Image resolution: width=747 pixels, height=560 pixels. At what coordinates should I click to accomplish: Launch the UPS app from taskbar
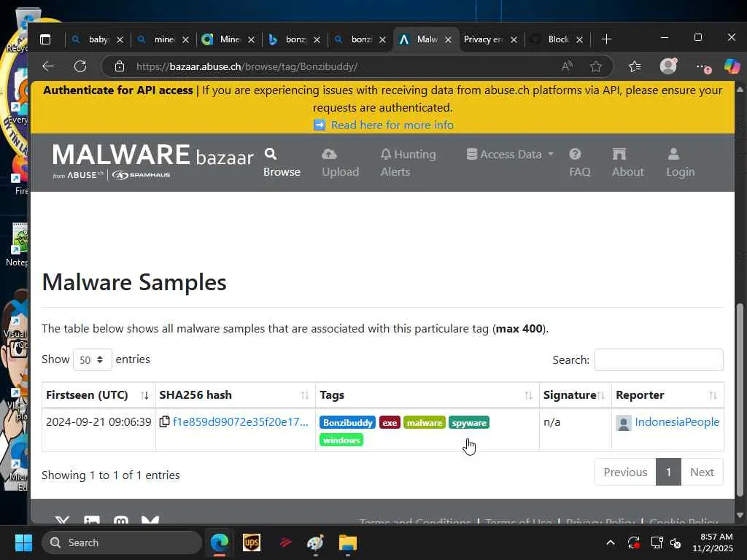pyautogui.click(x=252, y=542)
